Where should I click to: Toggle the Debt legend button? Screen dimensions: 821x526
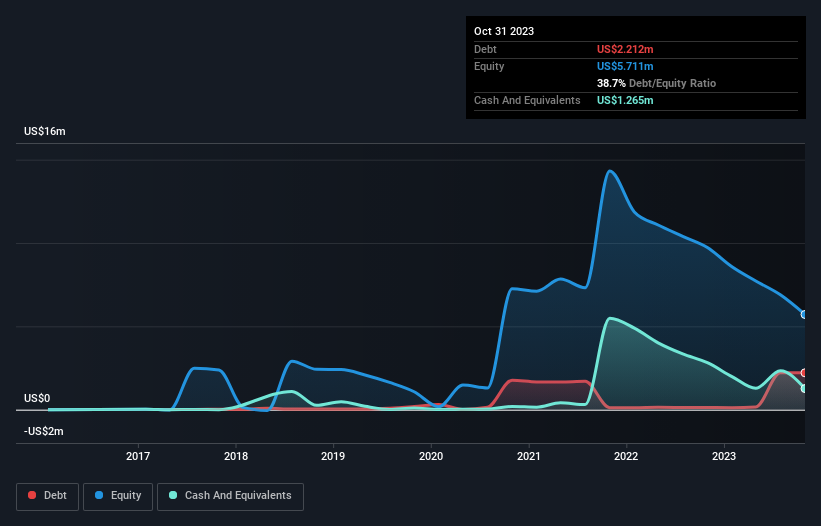click(x=47, y=496)
